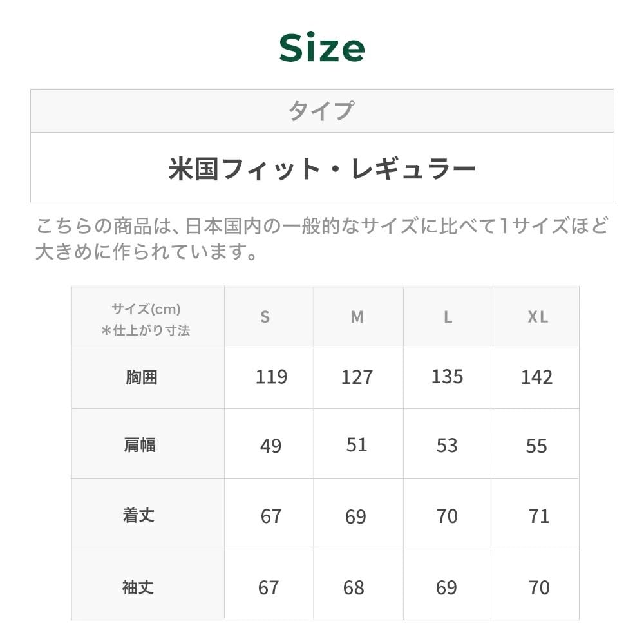The height and width of the screenshot is (644, 644).
Task: Select the L column header
Action: click(448, 317)
